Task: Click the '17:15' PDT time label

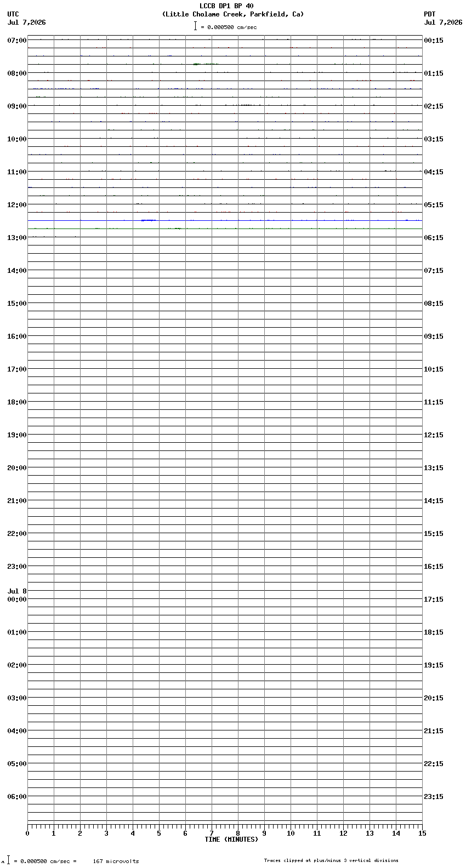Action: tap(434, 599)
